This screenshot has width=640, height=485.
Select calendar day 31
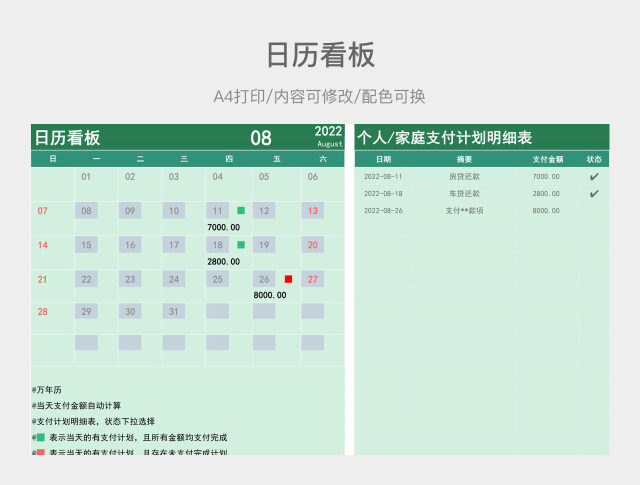coord(174,312)
